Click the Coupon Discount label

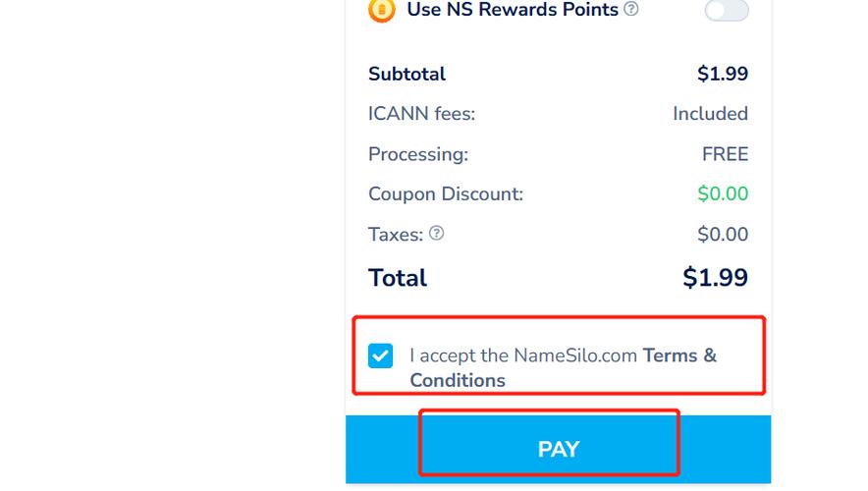pyautogui.click(x=446, y=194)
